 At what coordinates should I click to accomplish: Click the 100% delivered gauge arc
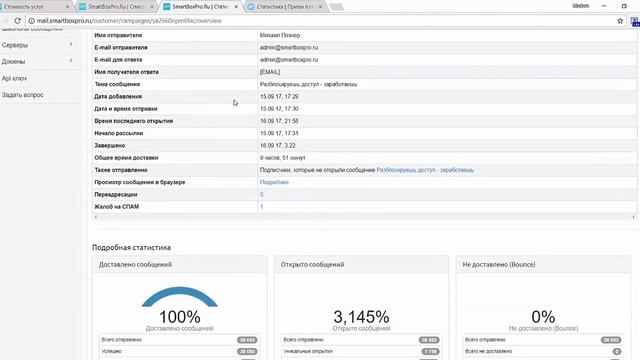(x=180, y=297)
